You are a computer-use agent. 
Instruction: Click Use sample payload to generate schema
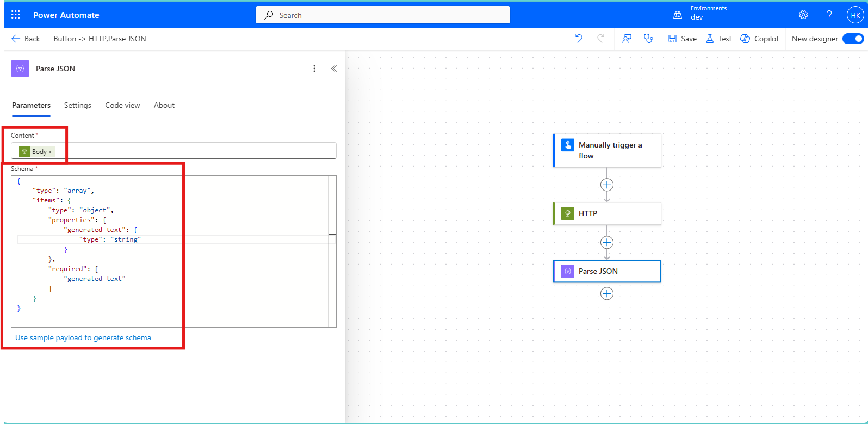click(x=83, y=338)
